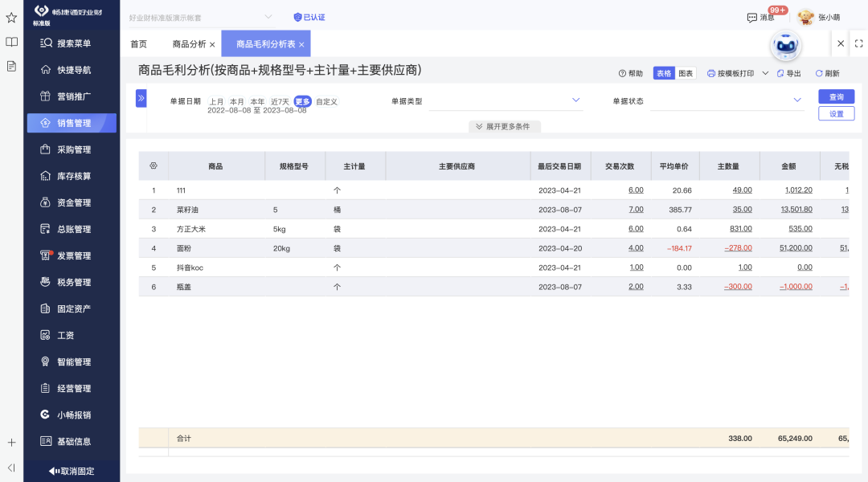Image resolution: width=868 pixels, height=482 pixels.
Task: Click 设置 settings button
Action: click(x=837, y=113)
